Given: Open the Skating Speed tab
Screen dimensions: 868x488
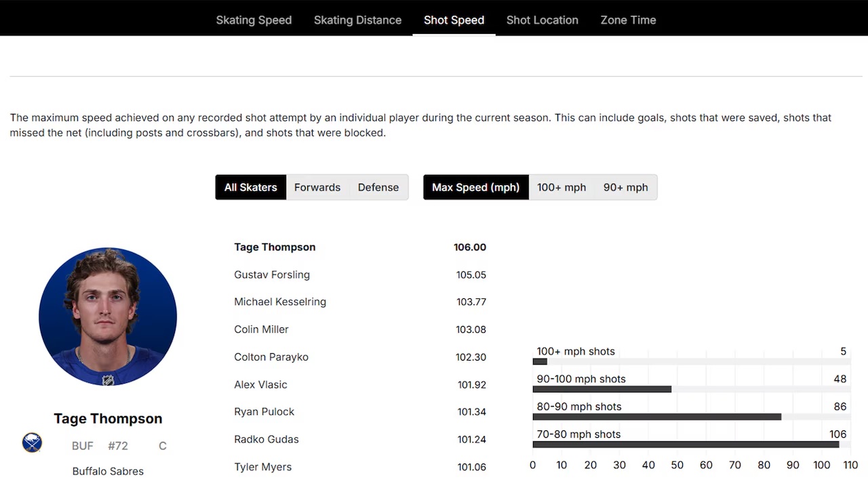Looking at the screenshot, I should tap(254, 20).
